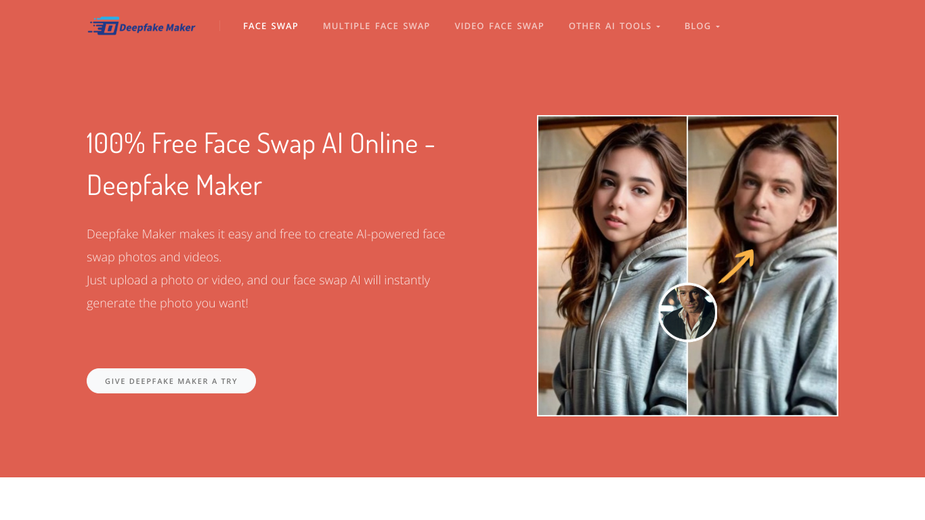
Task: Click the circular source face thumbnail
Action: click(687, 313)
